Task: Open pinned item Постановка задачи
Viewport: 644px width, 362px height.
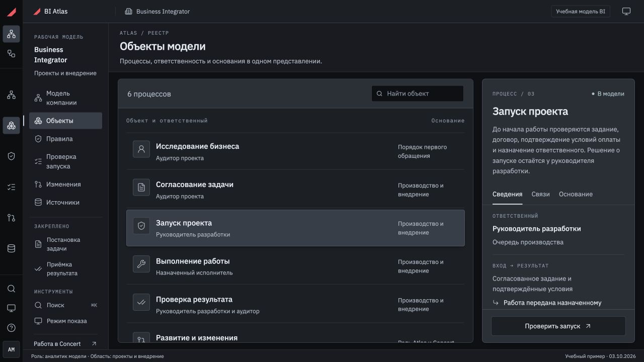Action: coord(65,244)
